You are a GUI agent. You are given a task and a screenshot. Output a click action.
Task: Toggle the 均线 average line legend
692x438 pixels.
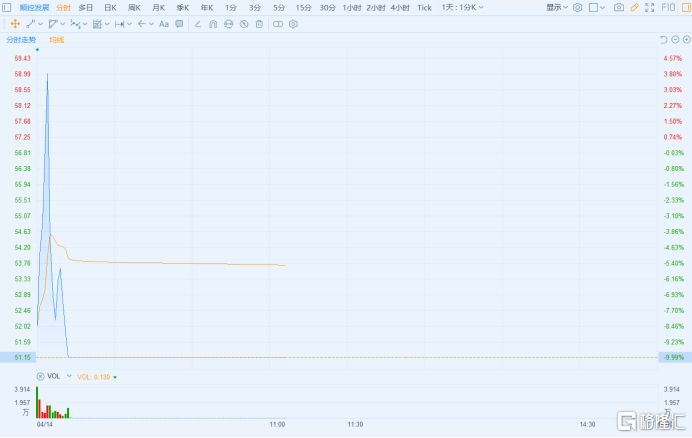(56, 40)
